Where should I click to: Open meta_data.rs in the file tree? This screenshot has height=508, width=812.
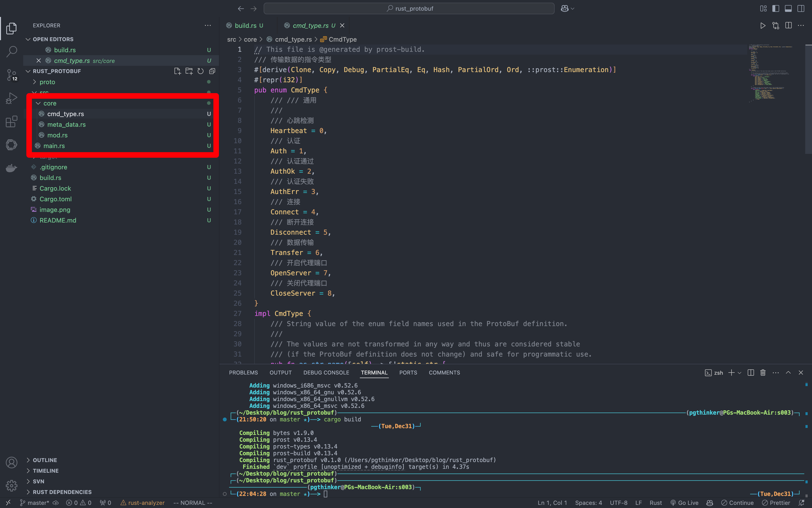(x=66, y=125)
